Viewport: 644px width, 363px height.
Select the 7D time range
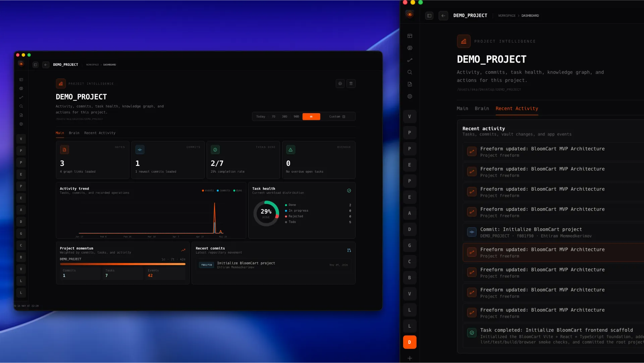pyautogui.click(x=273, y=117)
